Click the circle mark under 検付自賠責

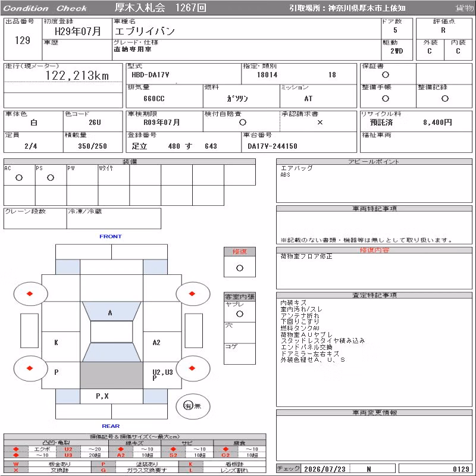pos(243,123)
